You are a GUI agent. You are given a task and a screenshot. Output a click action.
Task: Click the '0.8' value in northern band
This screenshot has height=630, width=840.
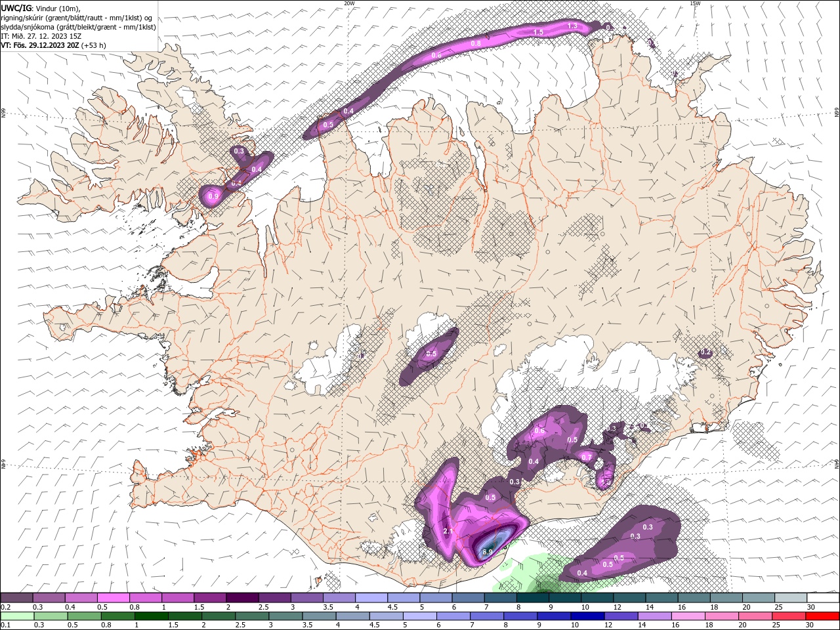[476, 43]
